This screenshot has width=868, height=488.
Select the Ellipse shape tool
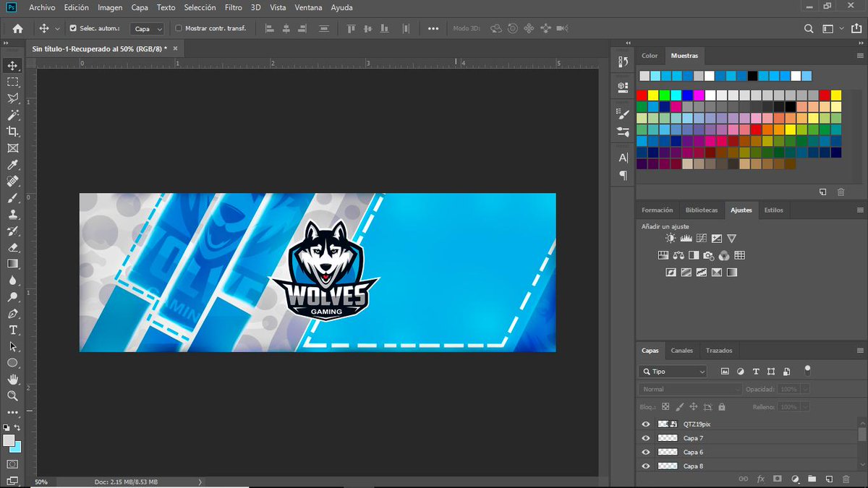pyautogui.click(x=12, y=363)
